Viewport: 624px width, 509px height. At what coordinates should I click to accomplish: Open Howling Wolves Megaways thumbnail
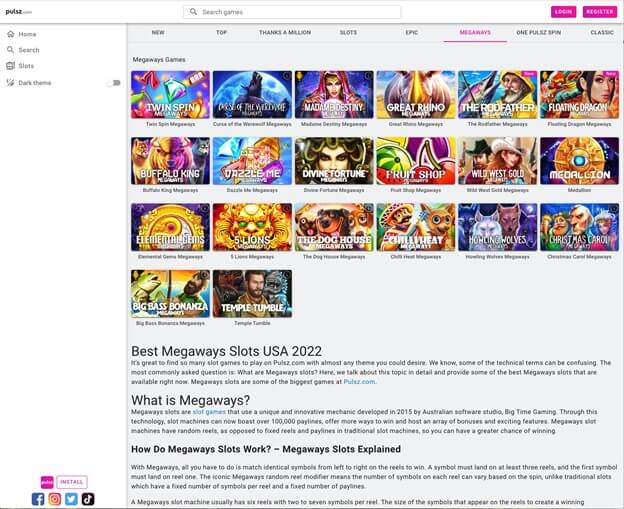(497, 227)
